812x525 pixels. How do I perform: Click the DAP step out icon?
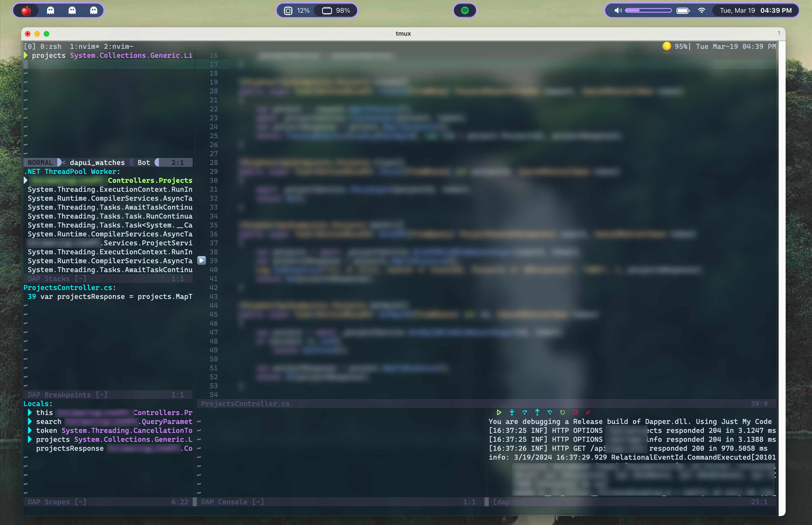[537, 412]
